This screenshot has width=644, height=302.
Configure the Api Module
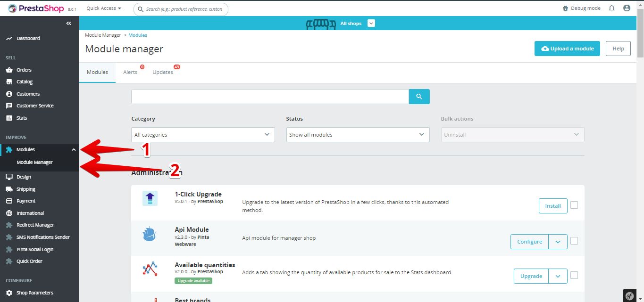click(530, 242)
